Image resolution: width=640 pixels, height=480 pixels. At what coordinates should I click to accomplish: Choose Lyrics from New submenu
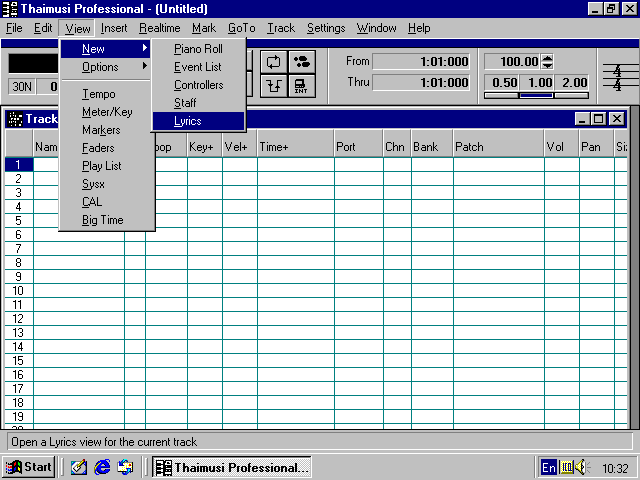pos(198,121)
